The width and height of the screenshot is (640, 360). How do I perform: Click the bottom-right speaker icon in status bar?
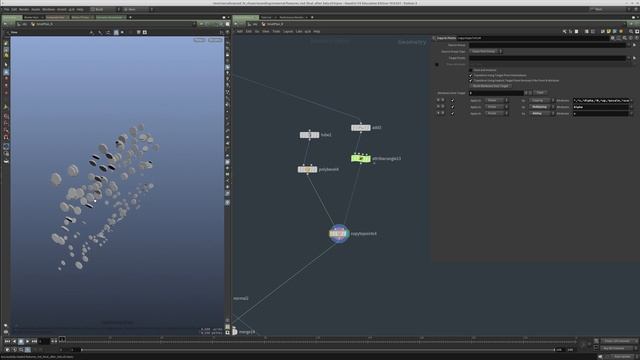click(600, 357)
